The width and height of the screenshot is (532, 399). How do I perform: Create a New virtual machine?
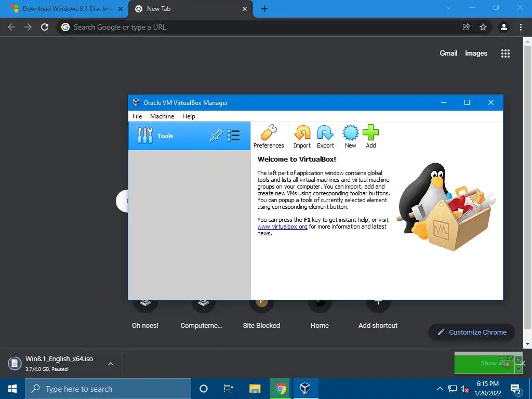351,136
